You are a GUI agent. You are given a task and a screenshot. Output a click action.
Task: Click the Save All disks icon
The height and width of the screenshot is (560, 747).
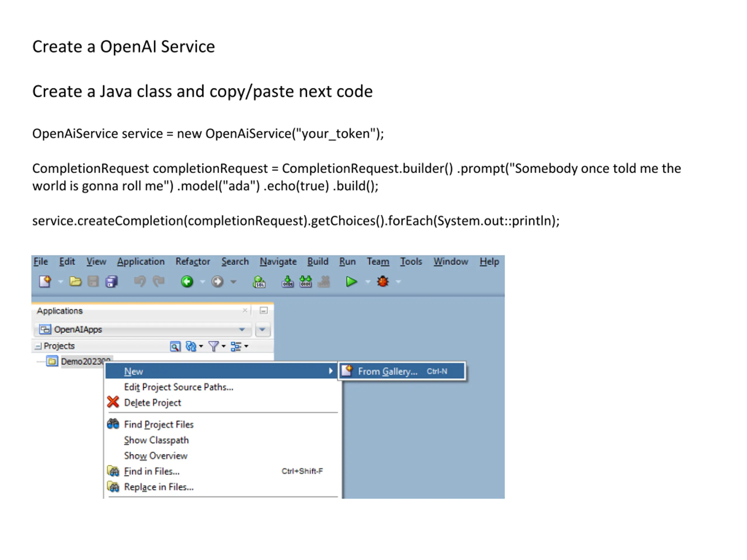(x=111, y=281)
